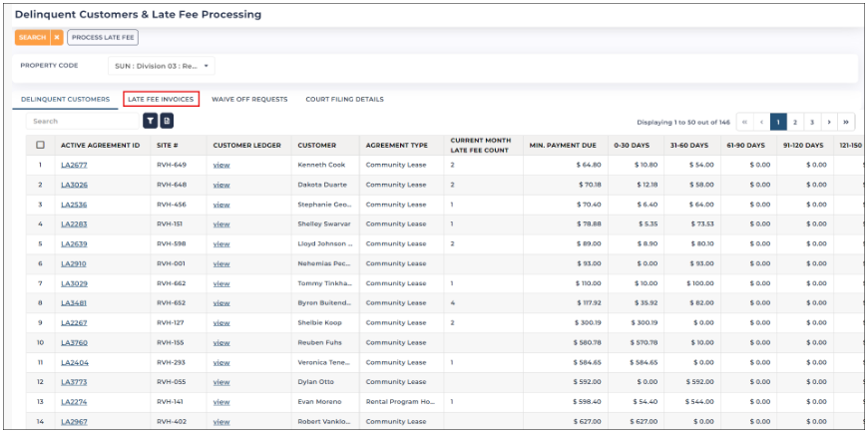868x434 pixels.
Task: Go to the first page arrow icon
Action: (745, 122)
